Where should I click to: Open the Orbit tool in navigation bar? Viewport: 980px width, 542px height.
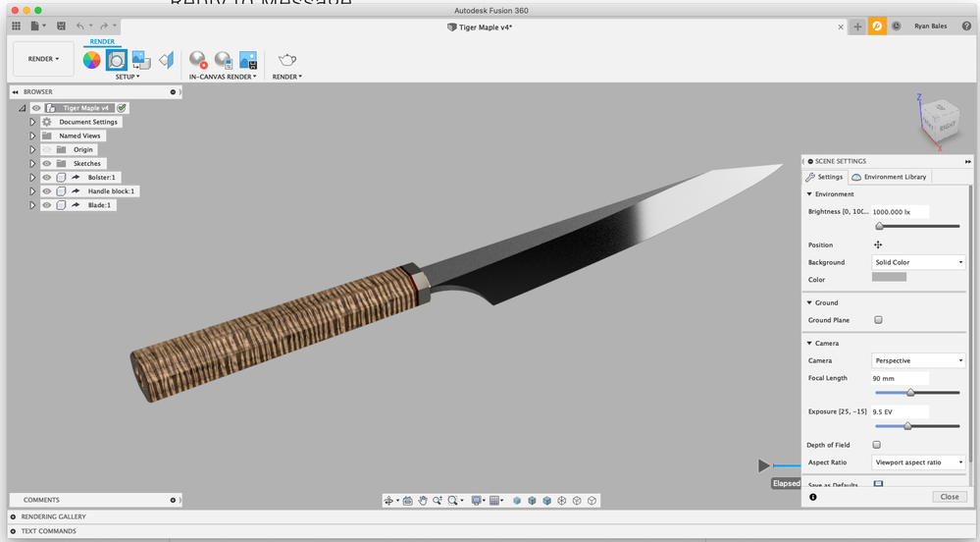coord(388,501)
